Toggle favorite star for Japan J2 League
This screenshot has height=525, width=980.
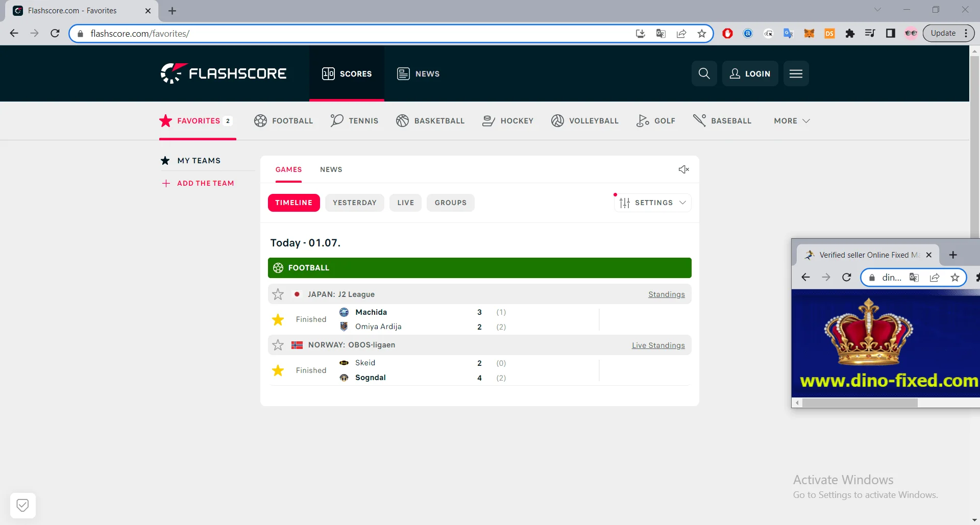click(x=278, y=294)
